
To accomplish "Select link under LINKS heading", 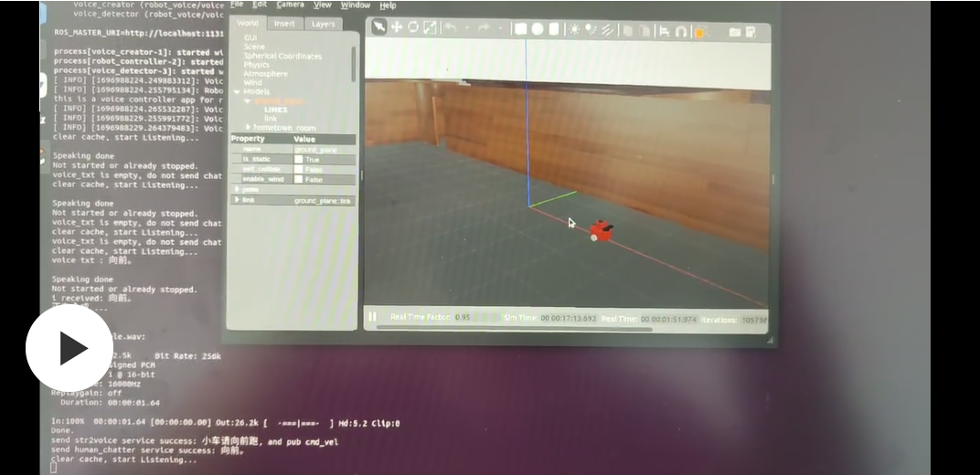I will click(270, 118).
